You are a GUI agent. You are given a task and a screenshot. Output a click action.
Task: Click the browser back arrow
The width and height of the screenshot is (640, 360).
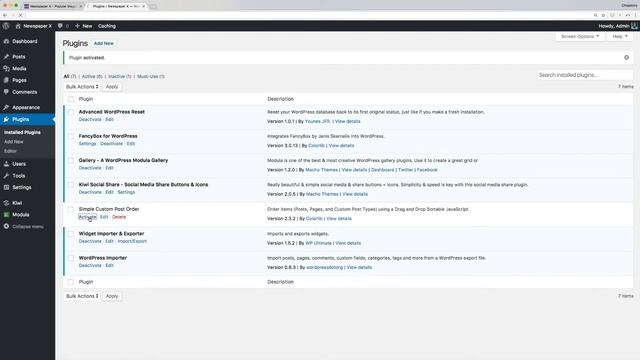click(5, 15)
